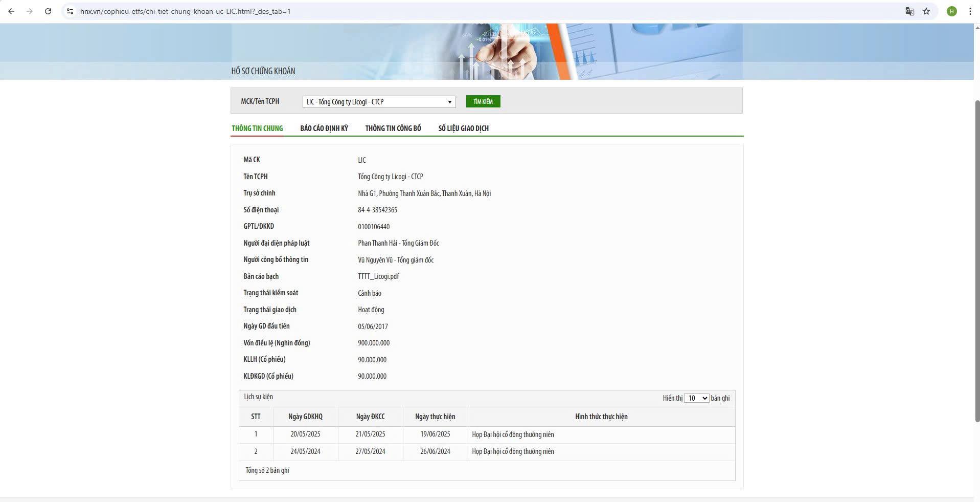The image size is (980, 502).
Task: Click the event description in row 2
Action: [x=513, y=451]
